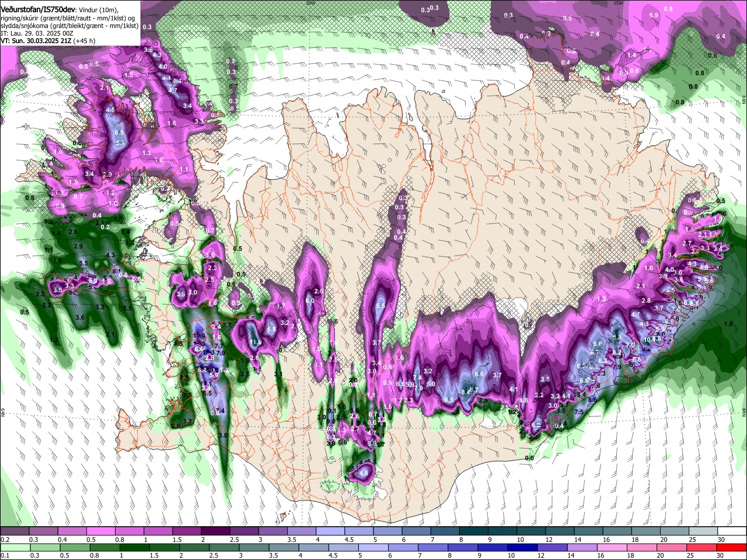Pick lower scale pale green swatch 0.1 to 0.3

pyautogui.click(x=15, y=547)
